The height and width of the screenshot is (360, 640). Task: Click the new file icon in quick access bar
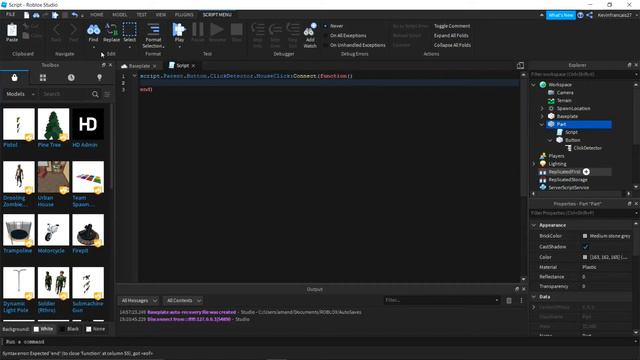click(26, 15)
